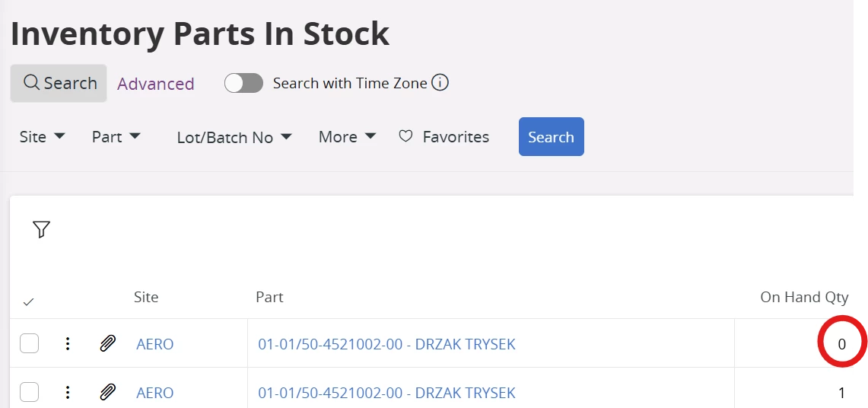
Task: Open second row's three-dot actions menu
Action: click(x=68, y=393)
